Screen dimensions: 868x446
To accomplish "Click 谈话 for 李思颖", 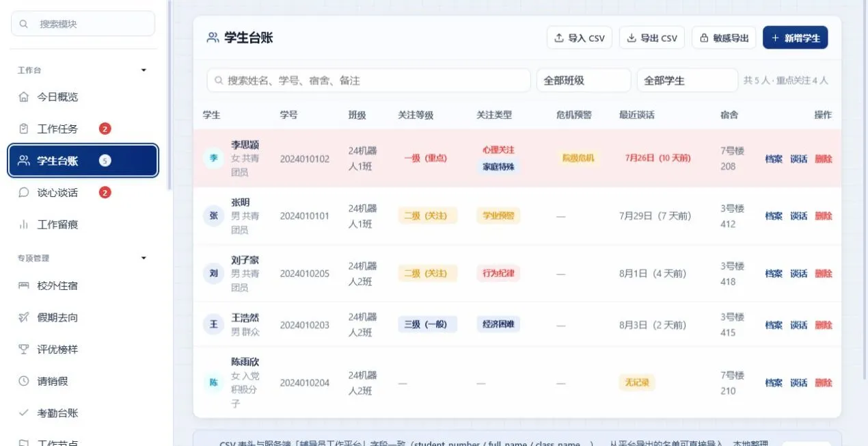I will (x=799, y=159).
